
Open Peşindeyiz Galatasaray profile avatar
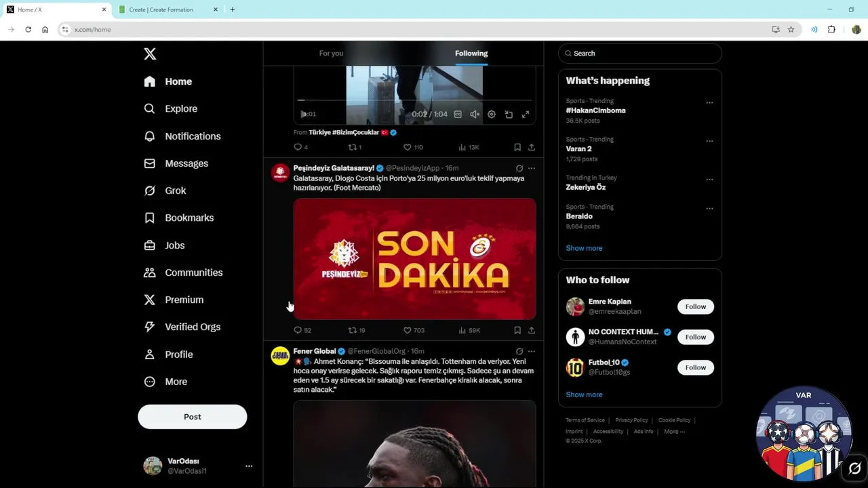tap(280, 173)
